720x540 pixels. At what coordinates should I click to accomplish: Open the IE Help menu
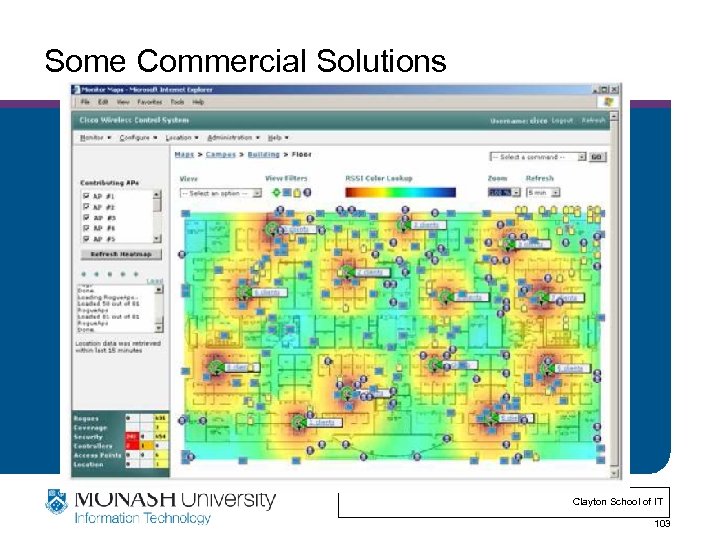pos(198,102)
